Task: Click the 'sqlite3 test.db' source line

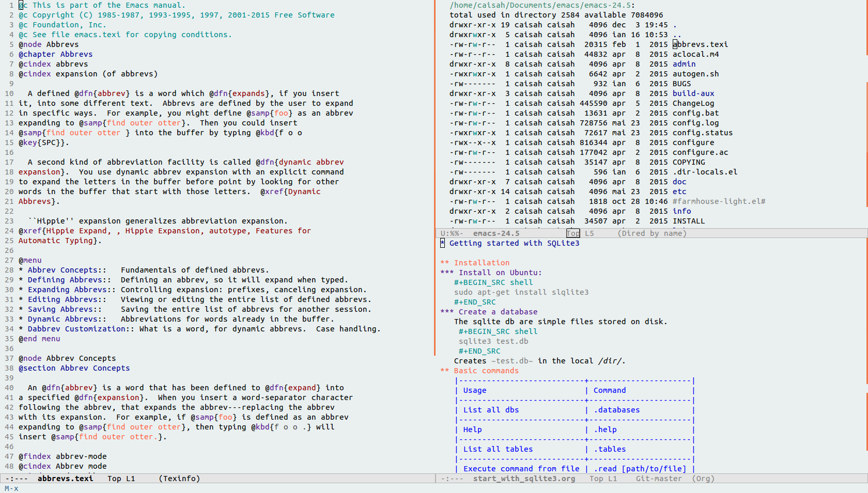Action: tap(493, 341)
